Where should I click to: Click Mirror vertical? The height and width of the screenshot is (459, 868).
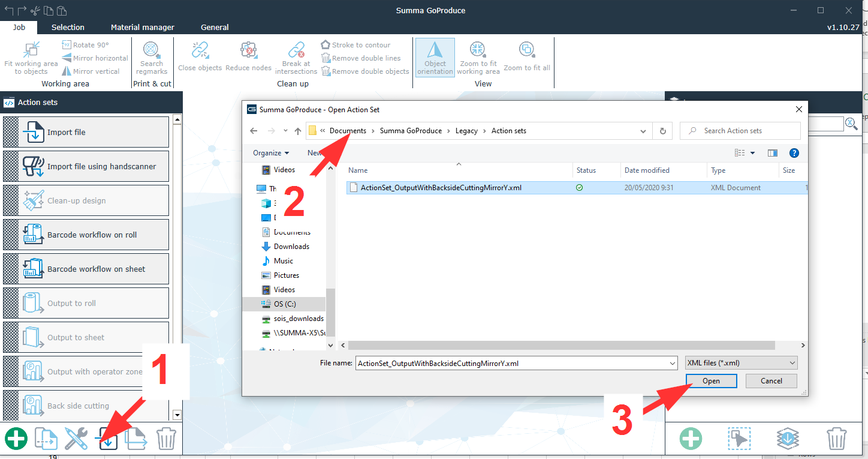91,71
